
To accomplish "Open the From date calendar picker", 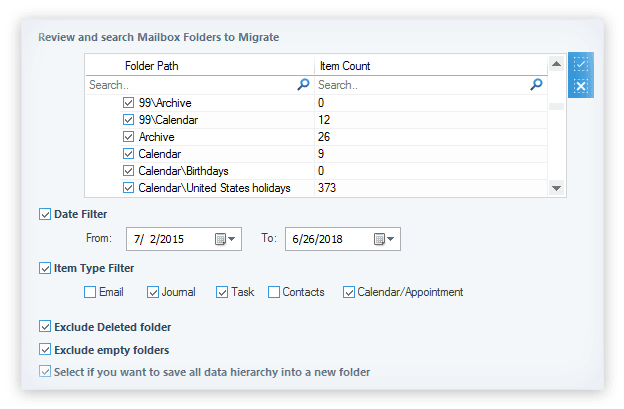I will tap(219, 239).
